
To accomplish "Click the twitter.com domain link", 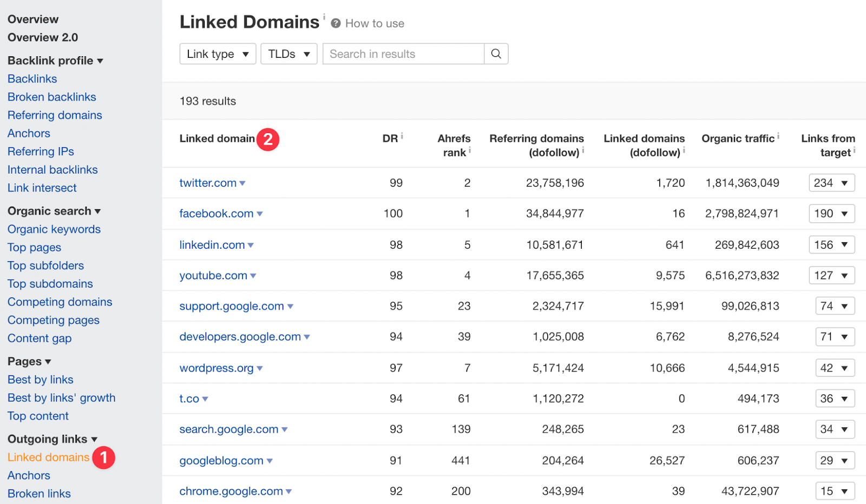I will [208, 183].
